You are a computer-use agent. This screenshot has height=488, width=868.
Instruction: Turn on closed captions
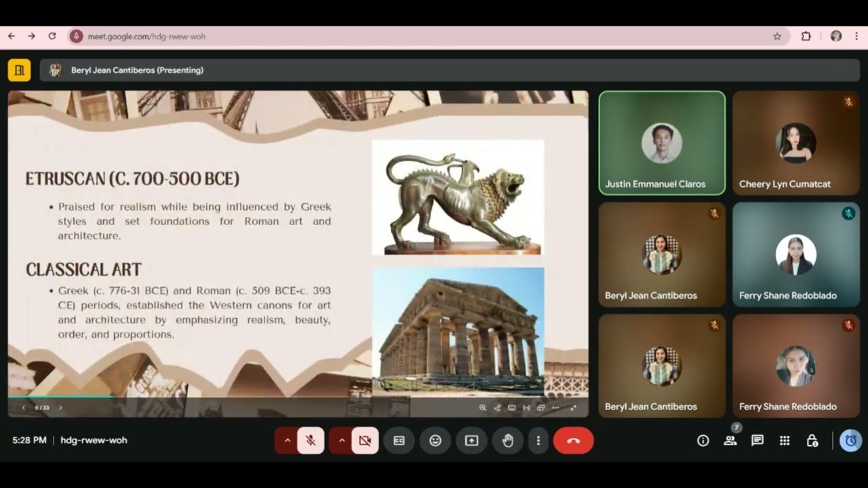click(x=399, y=441)
